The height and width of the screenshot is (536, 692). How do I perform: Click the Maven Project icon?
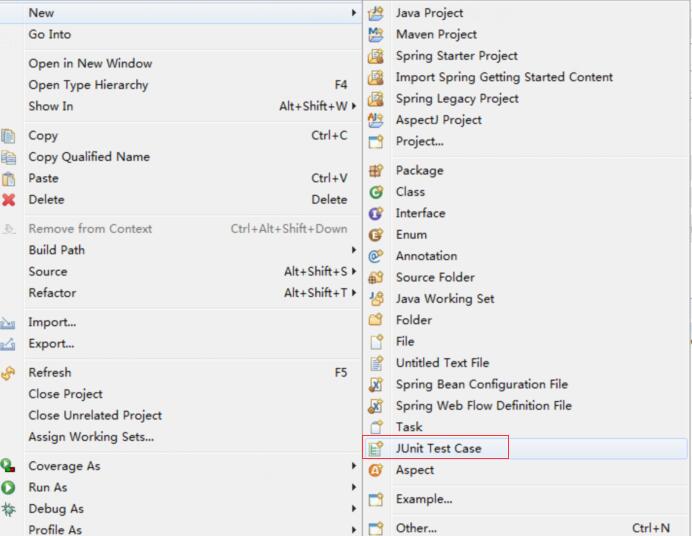[376, 34]
